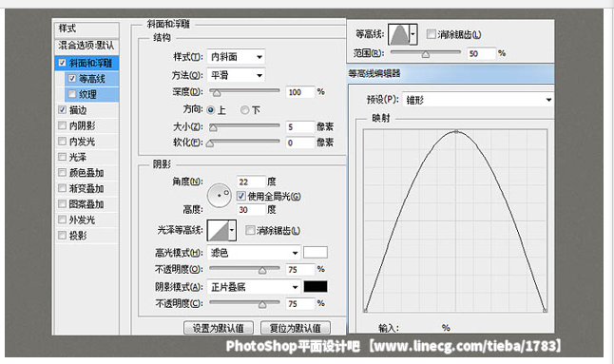Toggle the 使用全局光 checkbox

tap(241, 196)
